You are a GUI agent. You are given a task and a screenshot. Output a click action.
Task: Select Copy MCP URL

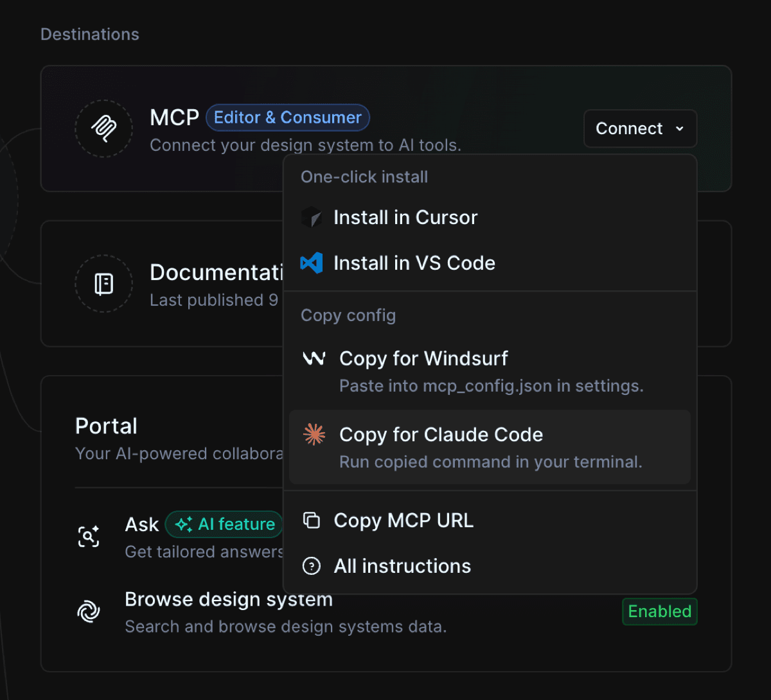click(x=490, y=520)
